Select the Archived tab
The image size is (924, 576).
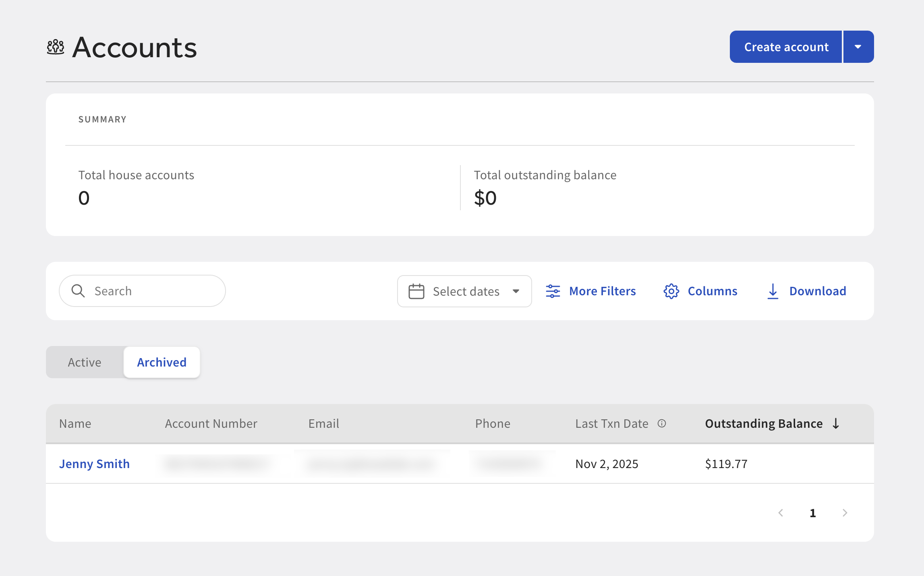[162, 362]
